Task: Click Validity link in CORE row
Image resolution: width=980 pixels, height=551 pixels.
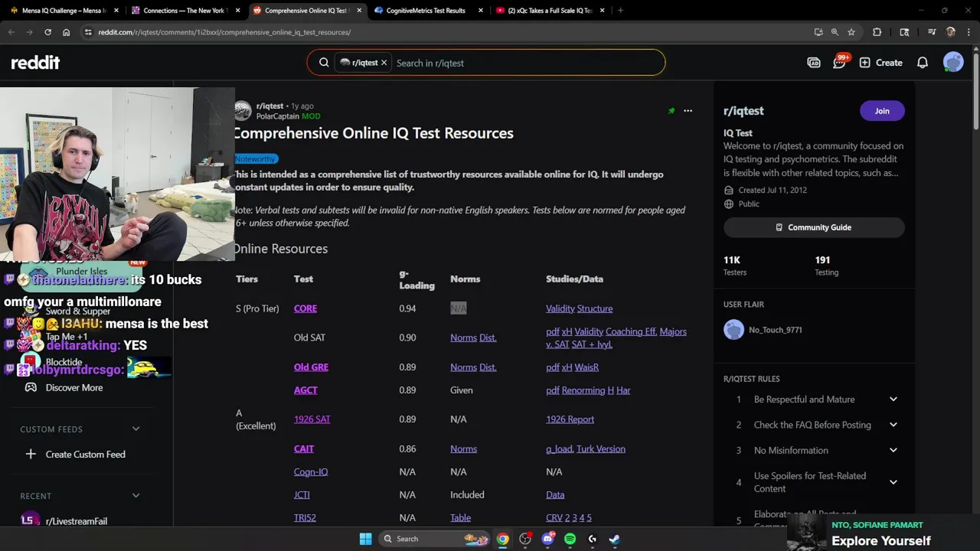Action: click(x=560, y=308)
